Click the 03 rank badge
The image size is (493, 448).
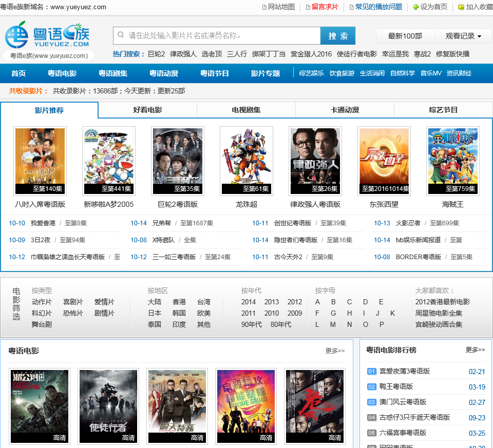pyautogui.click(x=372, y=402)
